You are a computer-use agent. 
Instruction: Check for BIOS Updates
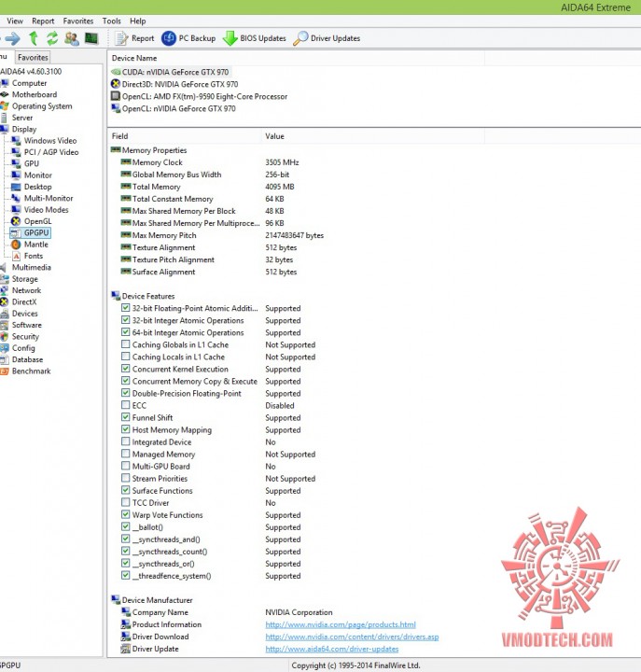[x=255, y=38]
